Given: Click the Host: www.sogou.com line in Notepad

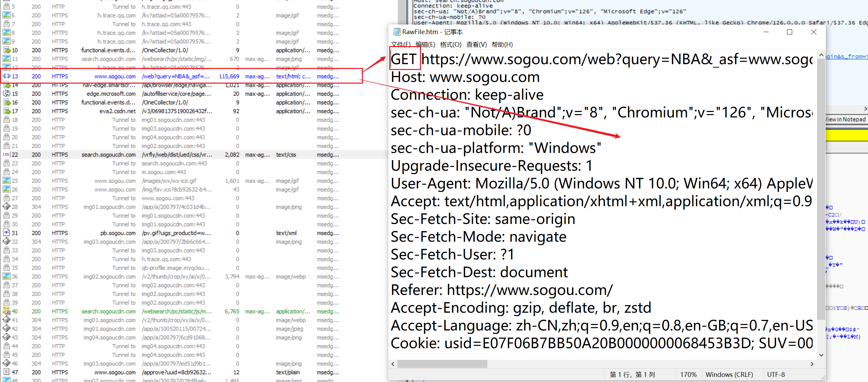Looking at the screenshot, I should (465, 77).
